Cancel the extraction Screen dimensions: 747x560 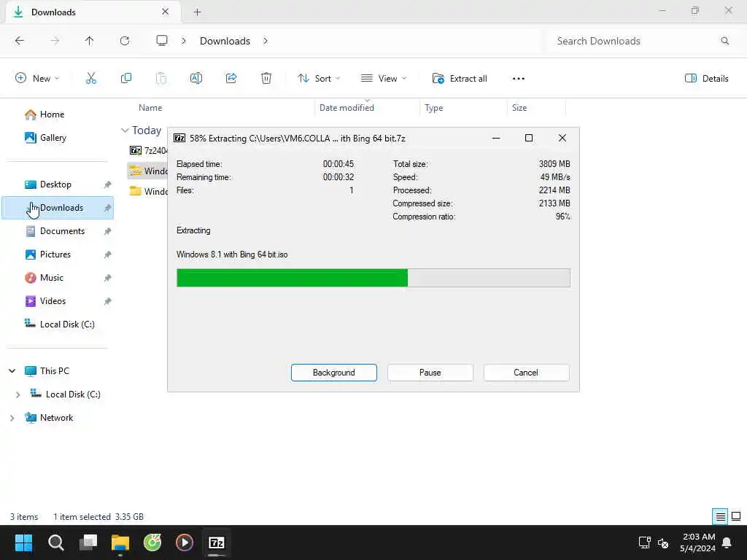coord(526,373)
